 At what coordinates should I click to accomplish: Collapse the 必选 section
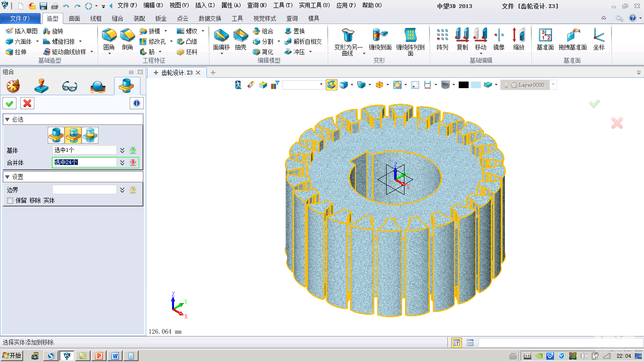(7, 120)
